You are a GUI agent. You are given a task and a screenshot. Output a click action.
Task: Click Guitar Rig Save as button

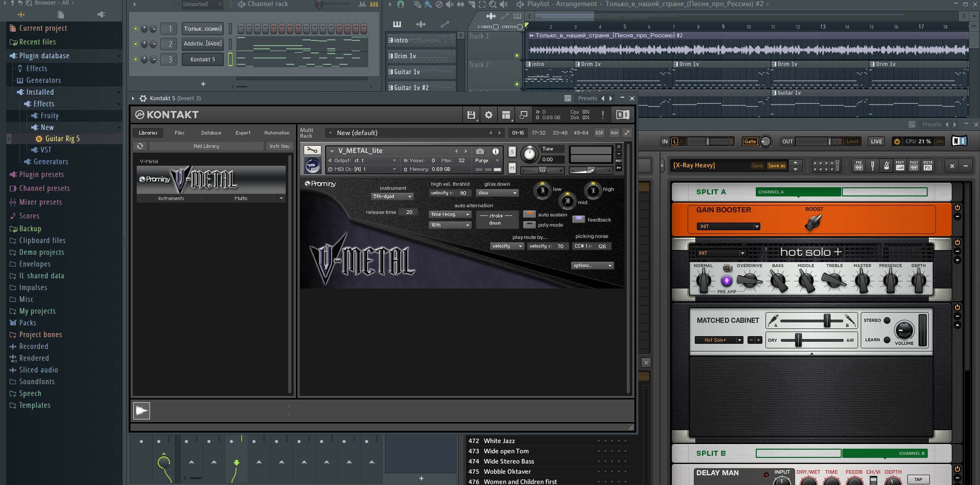(x=777, y=166)
